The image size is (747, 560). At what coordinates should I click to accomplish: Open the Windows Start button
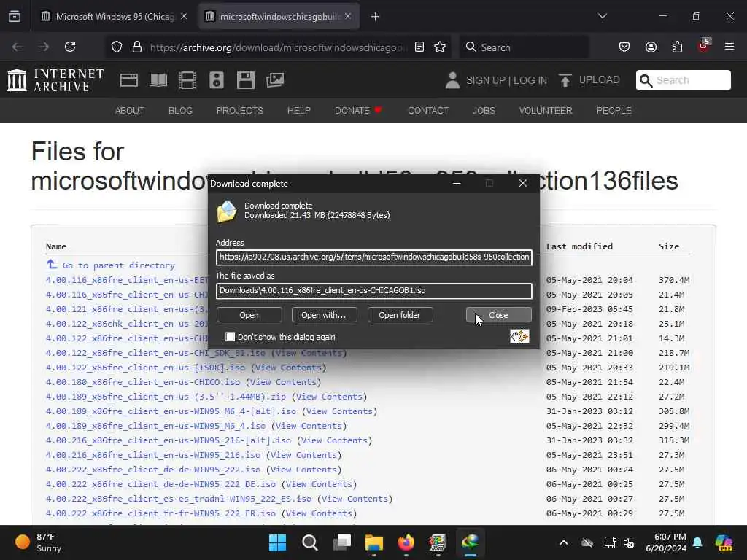278,542
